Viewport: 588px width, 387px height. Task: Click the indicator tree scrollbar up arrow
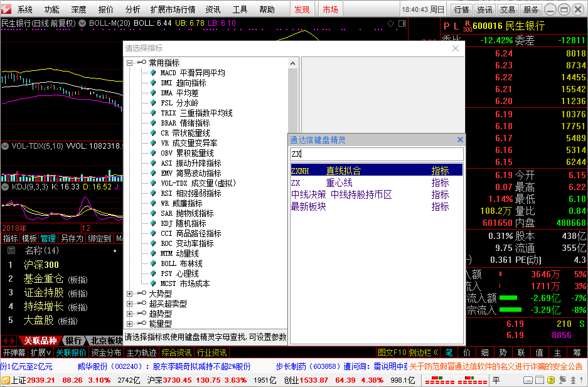(293, 64)
